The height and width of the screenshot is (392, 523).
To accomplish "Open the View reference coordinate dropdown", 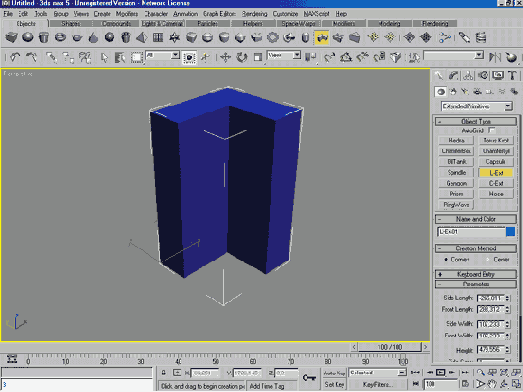I will point(284,55).
